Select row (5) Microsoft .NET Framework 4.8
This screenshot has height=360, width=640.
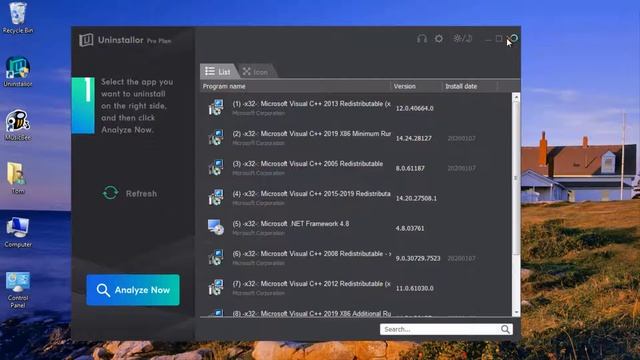coord(356,228)
